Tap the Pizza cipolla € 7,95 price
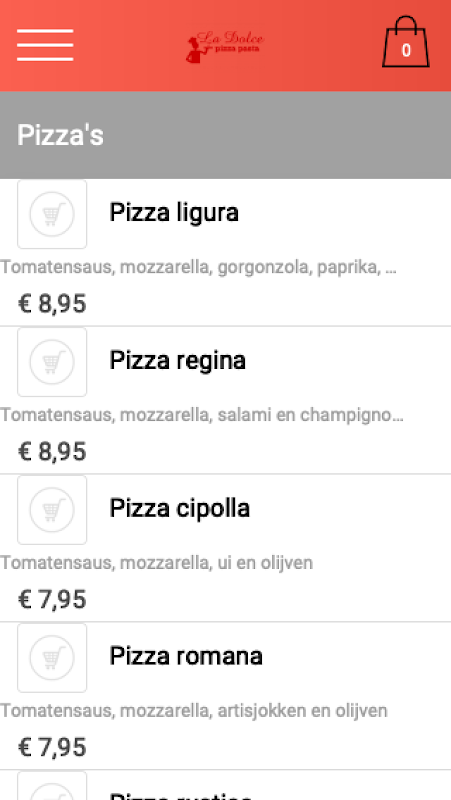This screenshot has width=451, height=800. (52, 599)
